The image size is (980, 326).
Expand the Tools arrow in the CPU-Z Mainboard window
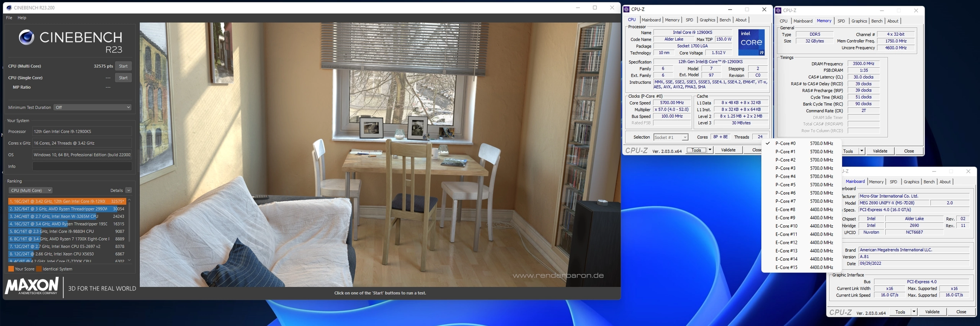[x=914, y=312]
